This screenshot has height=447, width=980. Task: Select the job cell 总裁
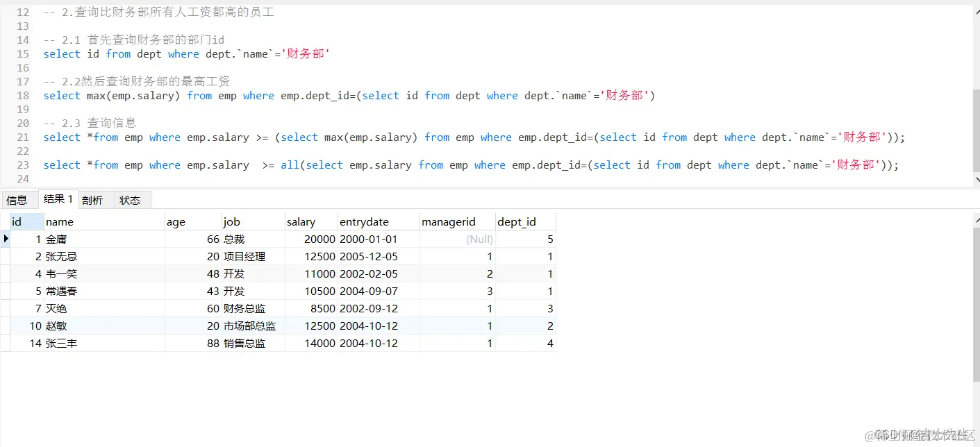[x=253, y=239]
